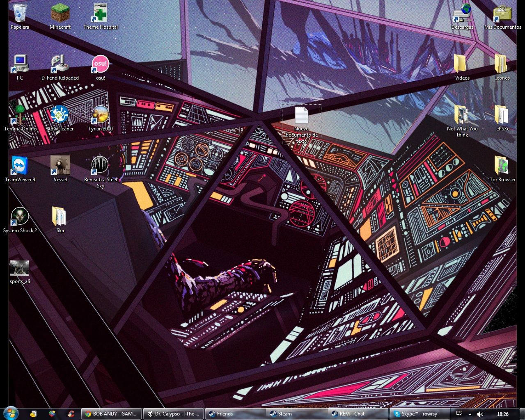525x420 pixels.
Task: Select the TeamViewer 9 shortcut
Action: [x=20, y=167]
